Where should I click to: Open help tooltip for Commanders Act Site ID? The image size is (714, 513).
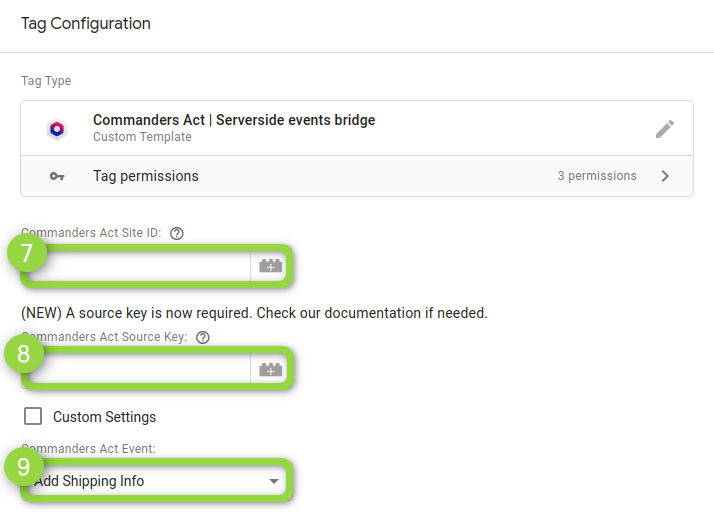pyautogui.click(x=177, y=233)
